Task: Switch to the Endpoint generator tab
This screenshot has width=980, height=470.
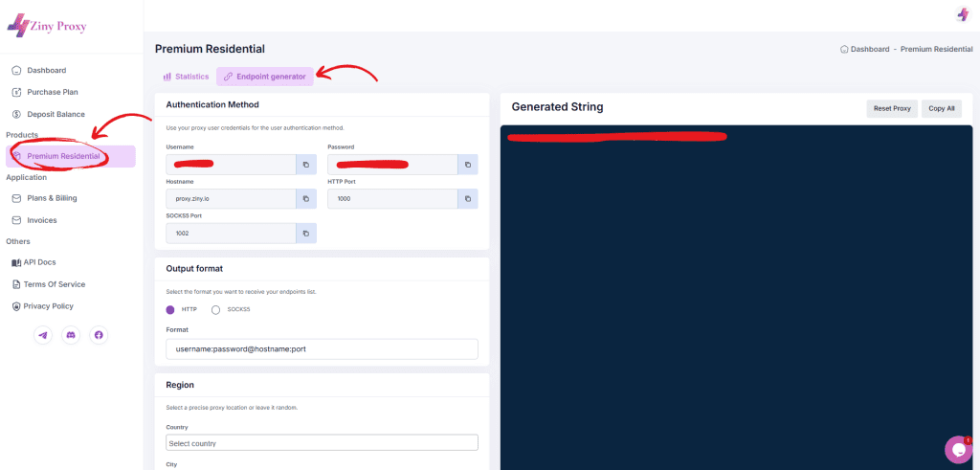Action: click(x=265, y=77)
